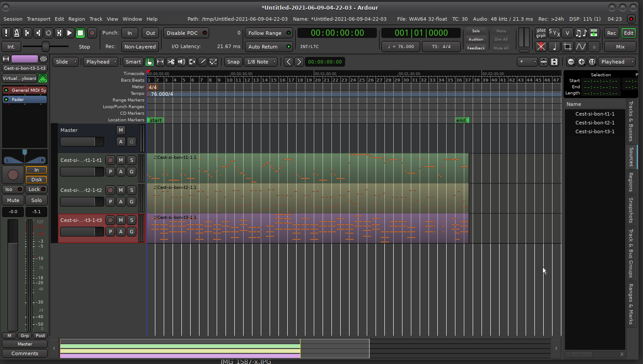Switch to the Regions side tab
The width and height of the screenshot is (643, 364).
(631, 182)
